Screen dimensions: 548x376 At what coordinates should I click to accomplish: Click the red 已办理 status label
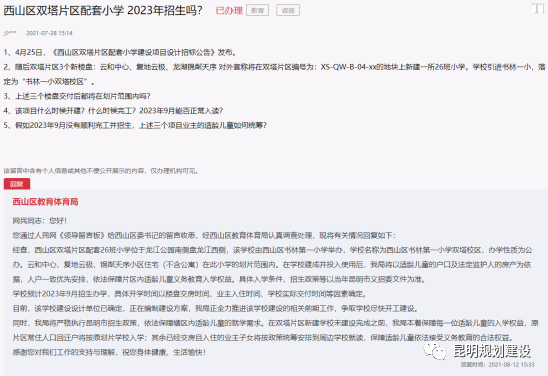pos(229,10)
